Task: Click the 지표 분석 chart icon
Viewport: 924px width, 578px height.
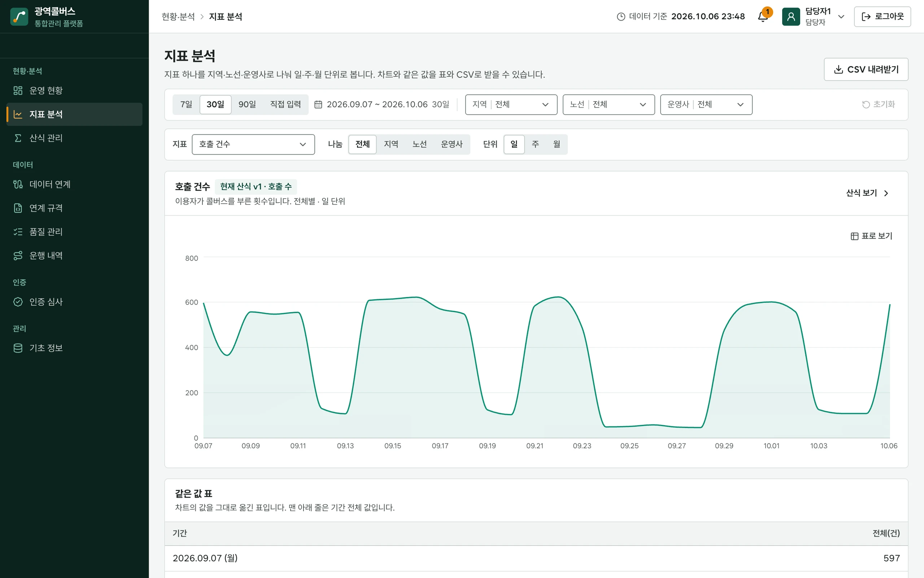Action: tap(18, 114)
